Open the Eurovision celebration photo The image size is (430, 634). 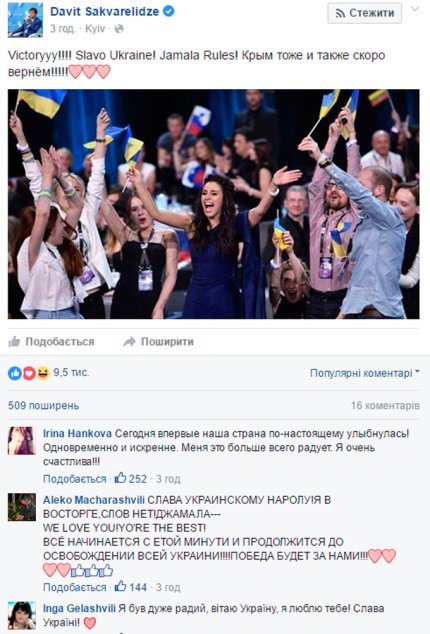(x=214, y=204)
